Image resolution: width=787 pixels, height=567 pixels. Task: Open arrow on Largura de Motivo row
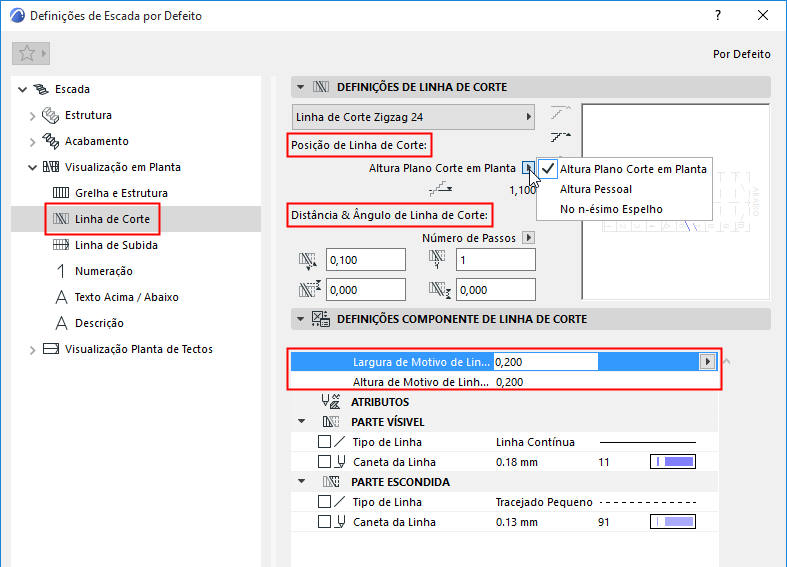707,361
